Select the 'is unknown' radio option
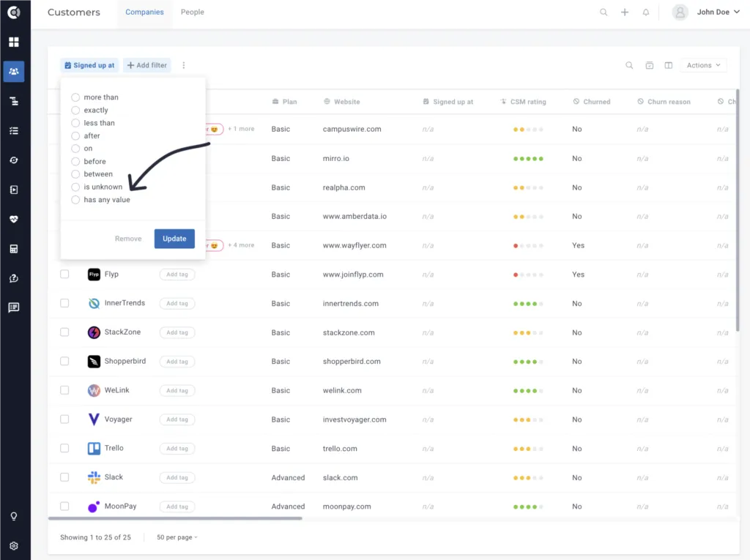Screen dimensions: 750x560 point(75,187)
